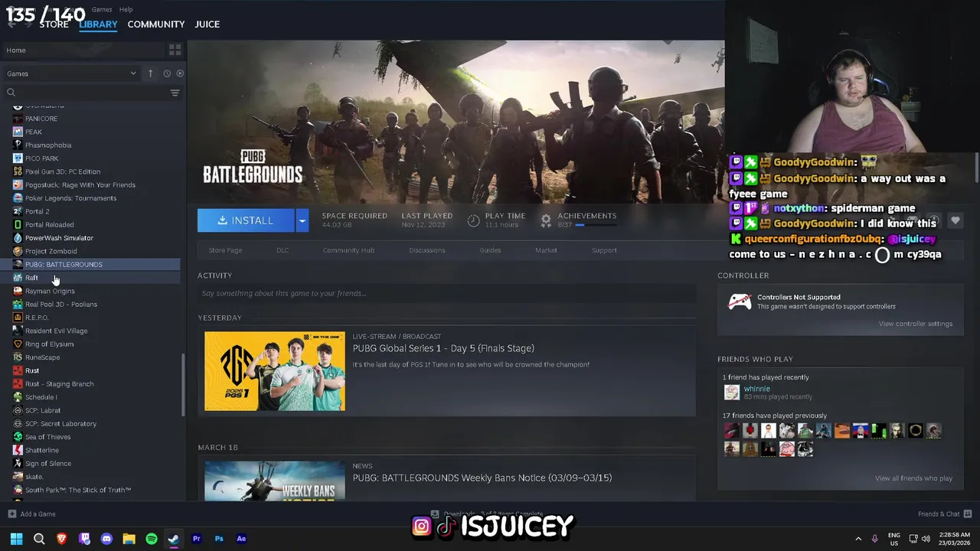Click the sort ascending arrow icon
Viewport: 980px width, 551px height.
[150, 73]
